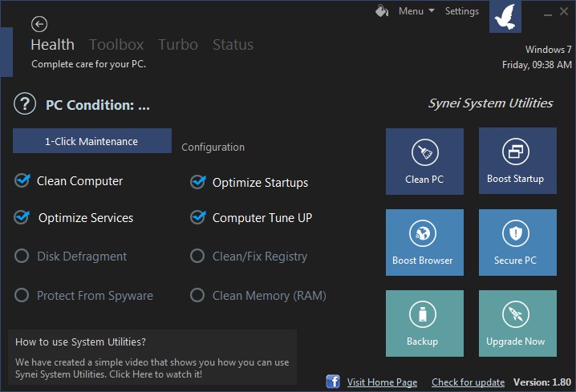Open the Secure PC shield tile
576x392 pixels.
click(517, 242)
